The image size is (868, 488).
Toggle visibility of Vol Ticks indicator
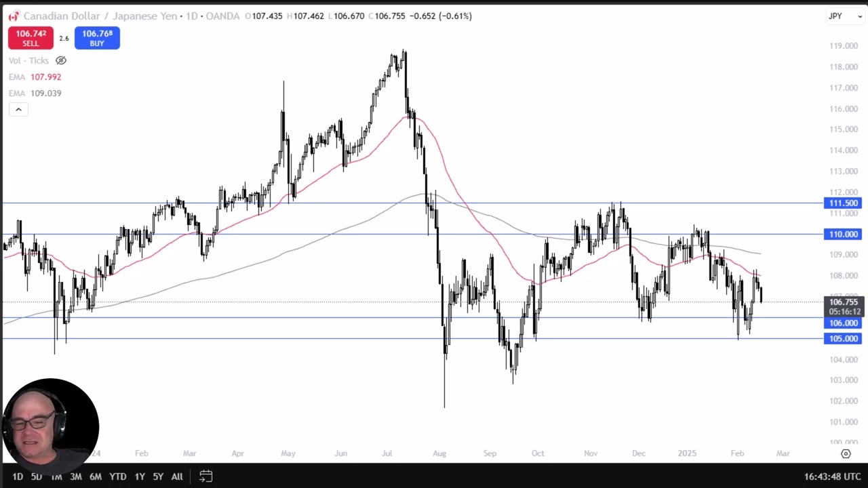click(61, 61)
